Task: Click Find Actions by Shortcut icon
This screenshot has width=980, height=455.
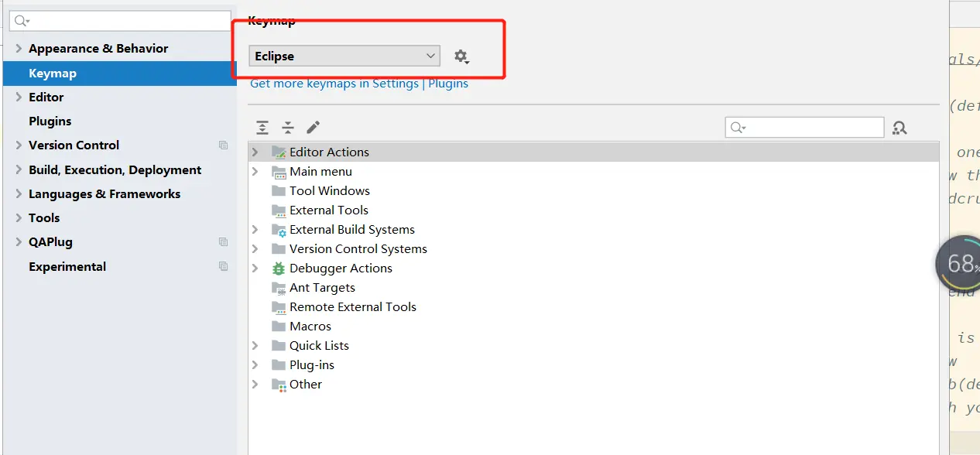Action: [899, 128]
